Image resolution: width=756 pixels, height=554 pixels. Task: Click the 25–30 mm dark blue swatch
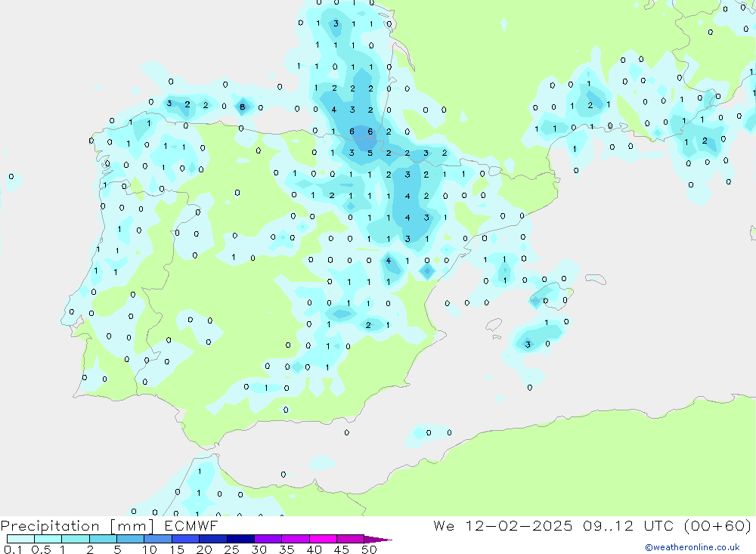(x=240, y=539)
